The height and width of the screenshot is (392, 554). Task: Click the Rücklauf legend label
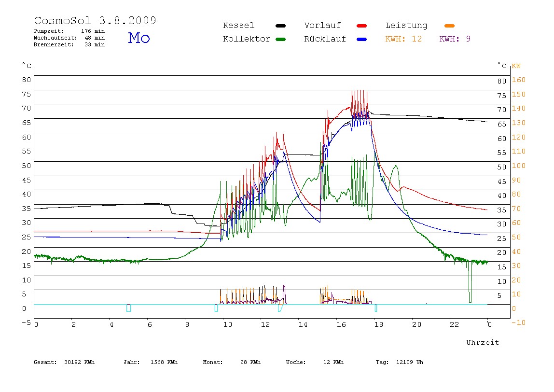(325, 39)
